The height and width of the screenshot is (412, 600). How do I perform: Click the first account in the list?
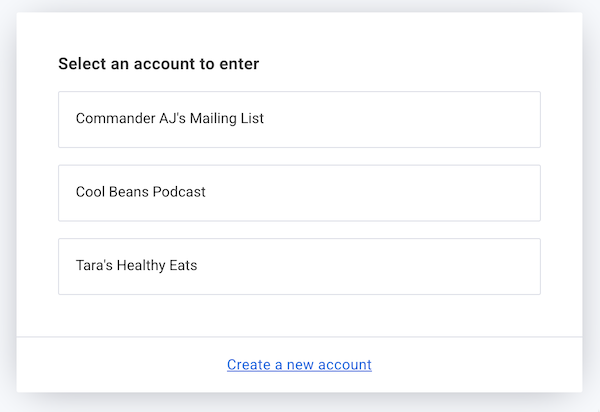point(299,119)
